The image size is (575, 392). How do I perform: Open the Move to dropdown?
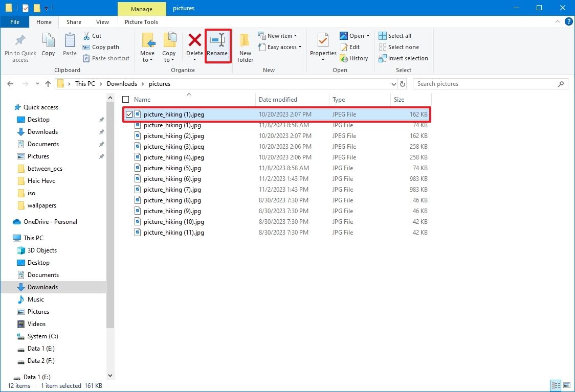[148, 46]
